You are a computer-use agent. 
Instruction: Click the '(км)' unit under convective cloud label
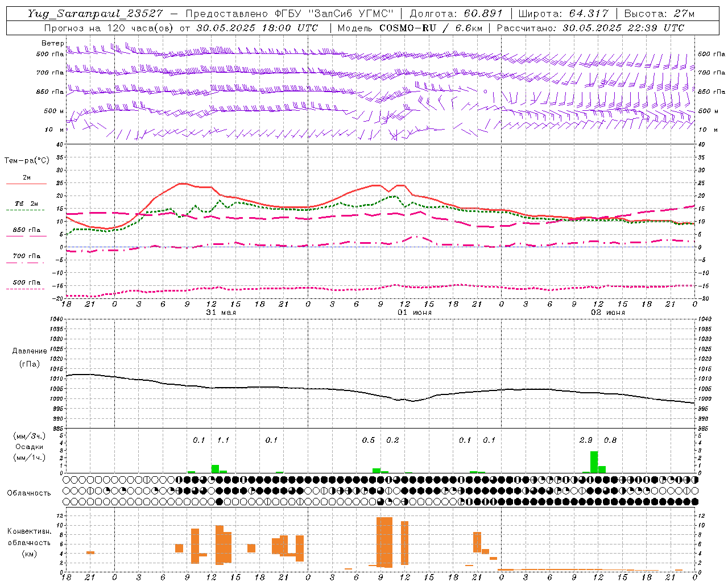coord(29,554)
